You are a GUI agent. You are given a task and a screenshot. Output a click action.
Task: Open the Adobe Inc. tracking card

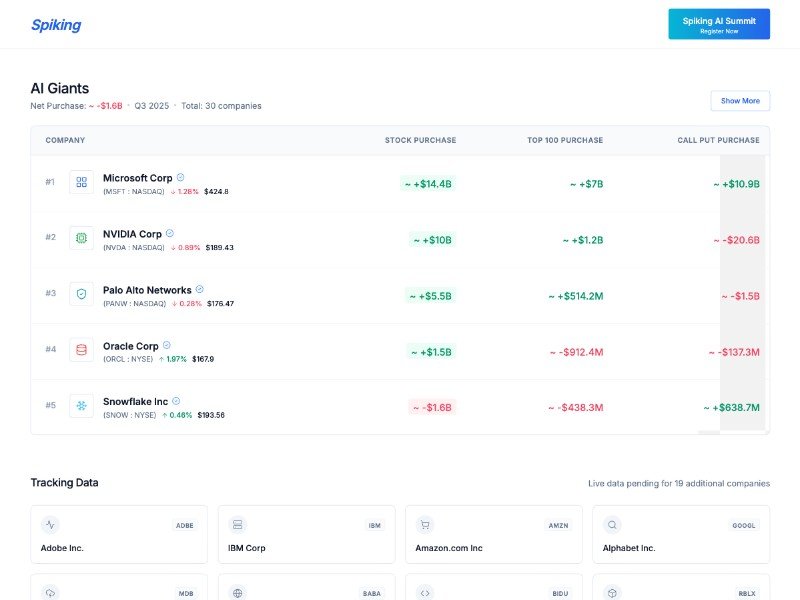click(x=119, y=535)
